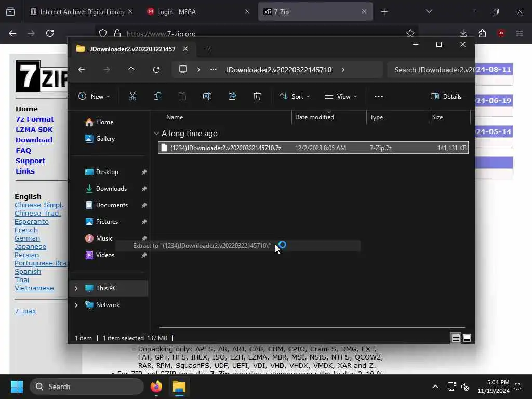Click the uBlock Origin extension icon
This screenshot has height=399, width=532.
[501, 33]
